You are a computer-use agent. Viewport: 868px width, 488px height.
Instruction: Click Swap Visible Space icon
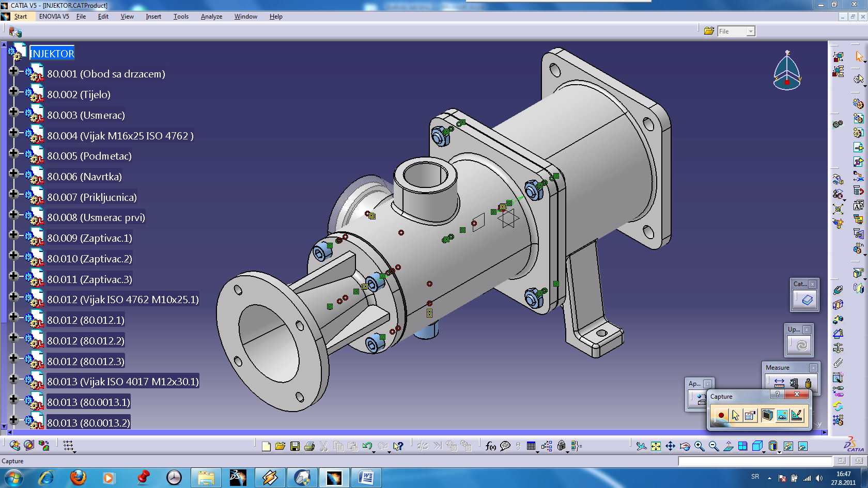click(802, 446)
